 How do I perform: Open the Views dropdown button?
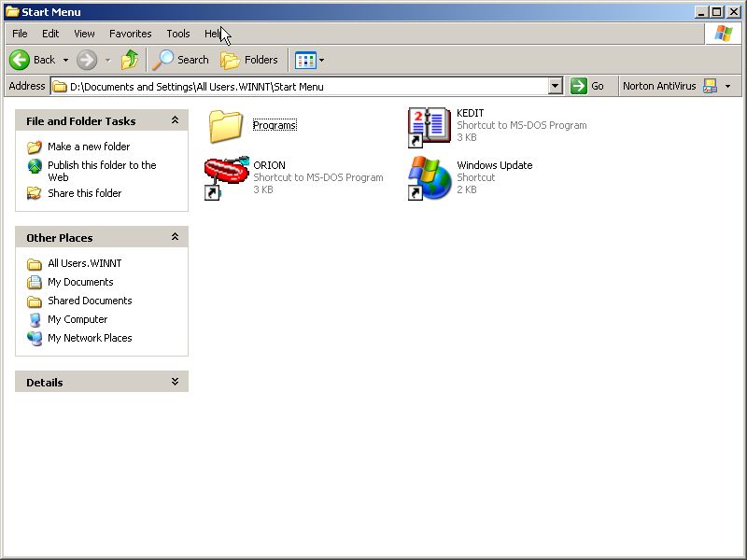click(309, 60)
